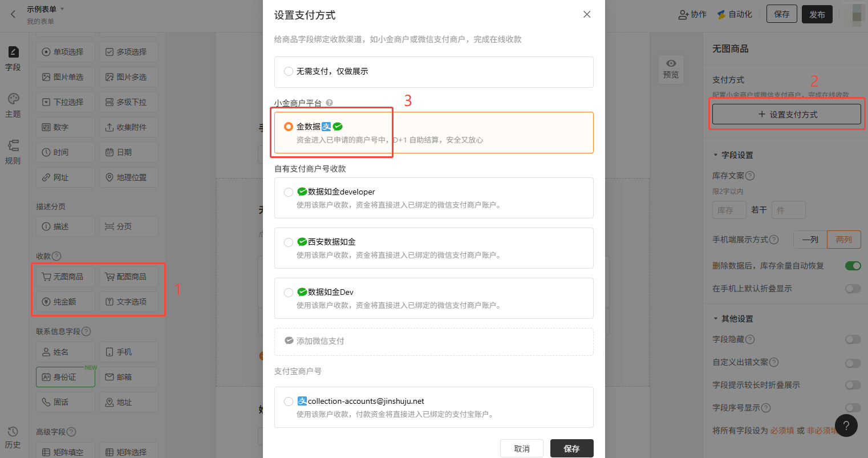Select the 无需支付，仅做展示 radio option
The width and height of the screenshot is (868, 458).
[289, 71]
